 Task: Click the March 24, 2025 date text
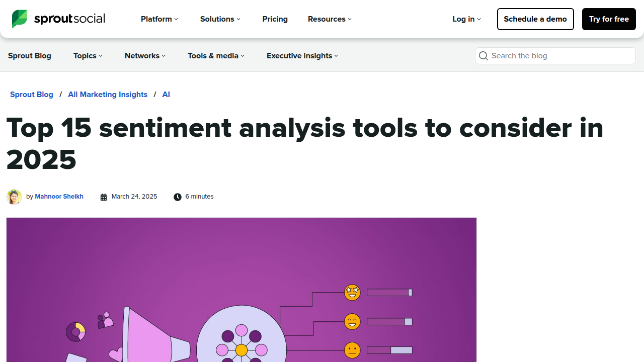[134, 197]
